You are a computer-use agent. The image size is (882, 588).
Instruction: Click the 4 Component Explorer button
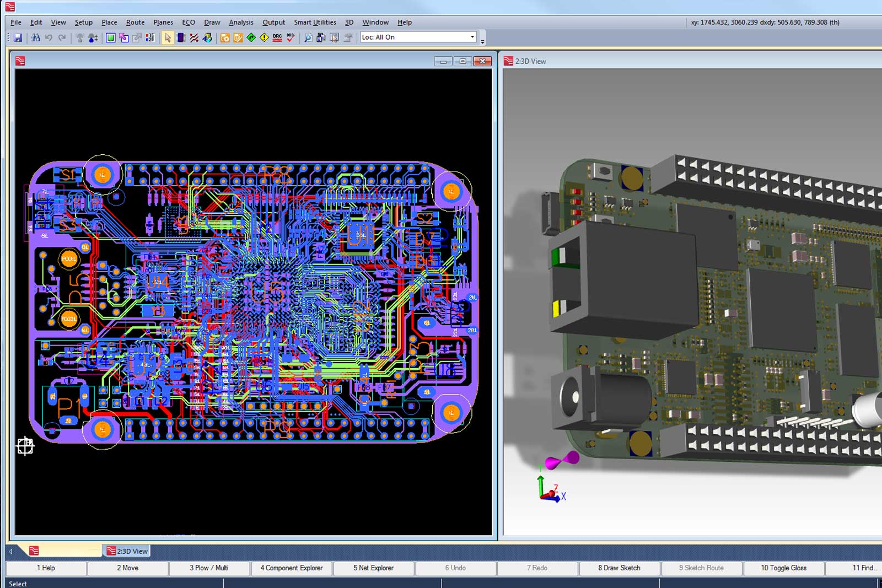tap(291, 568)
